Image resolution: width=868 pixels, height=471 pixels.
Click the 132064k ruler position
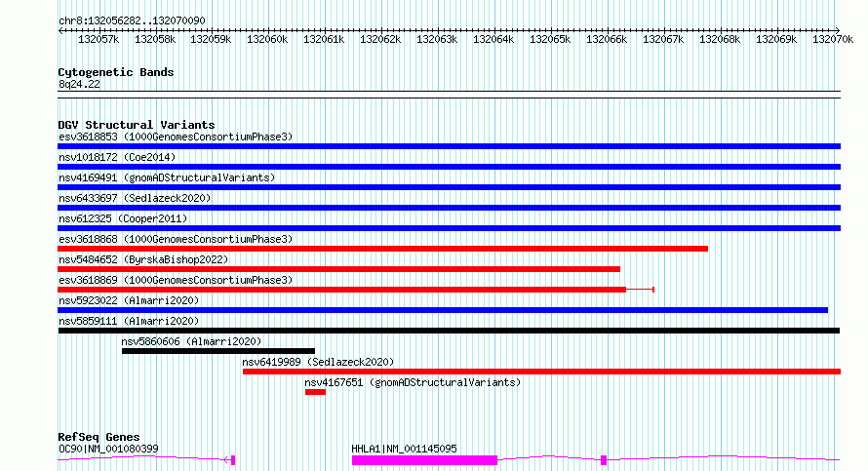[493, 39]
